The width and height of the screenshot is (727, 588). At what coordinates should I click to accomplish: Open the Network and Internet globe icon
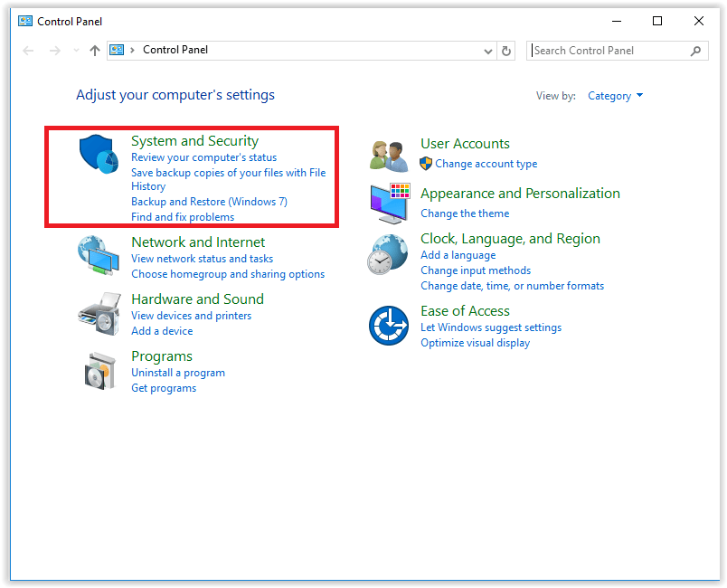[99, 256]
